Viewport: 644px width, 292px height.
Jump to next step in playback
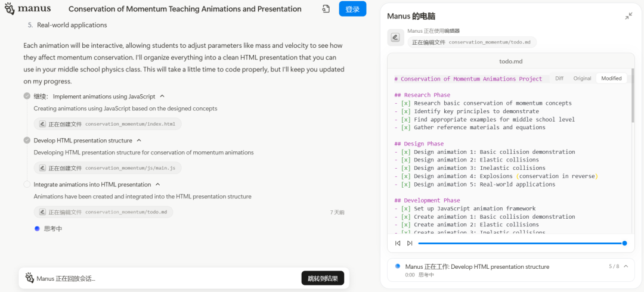pos(410,243)
